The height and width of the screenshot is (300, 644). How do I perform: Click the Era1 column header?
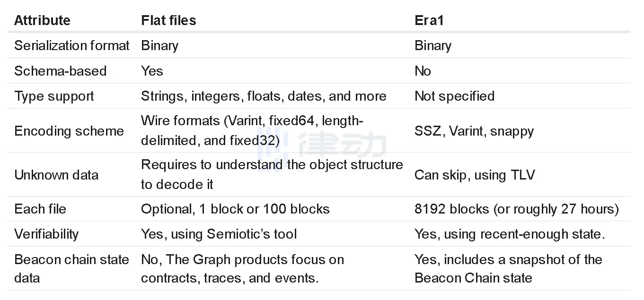430,20
